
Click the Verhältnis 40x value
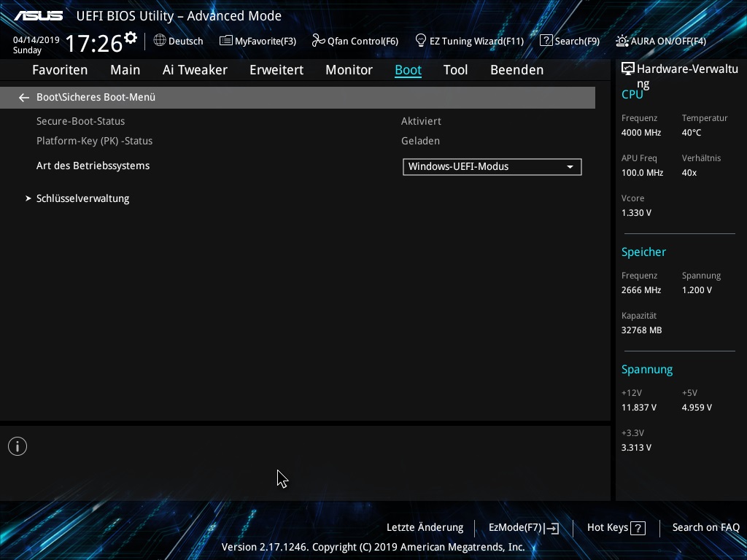tap(689, 173)
